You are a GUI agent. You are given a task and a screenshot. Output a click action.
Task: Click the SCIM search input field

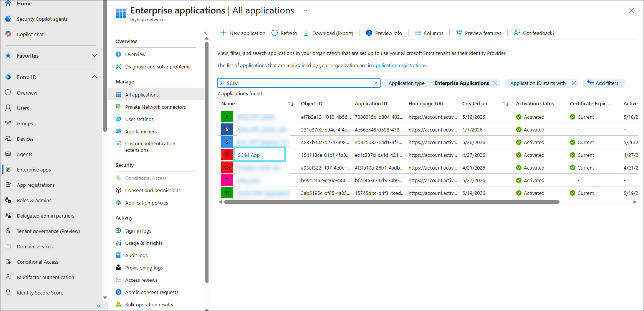[x=299, y=83]
